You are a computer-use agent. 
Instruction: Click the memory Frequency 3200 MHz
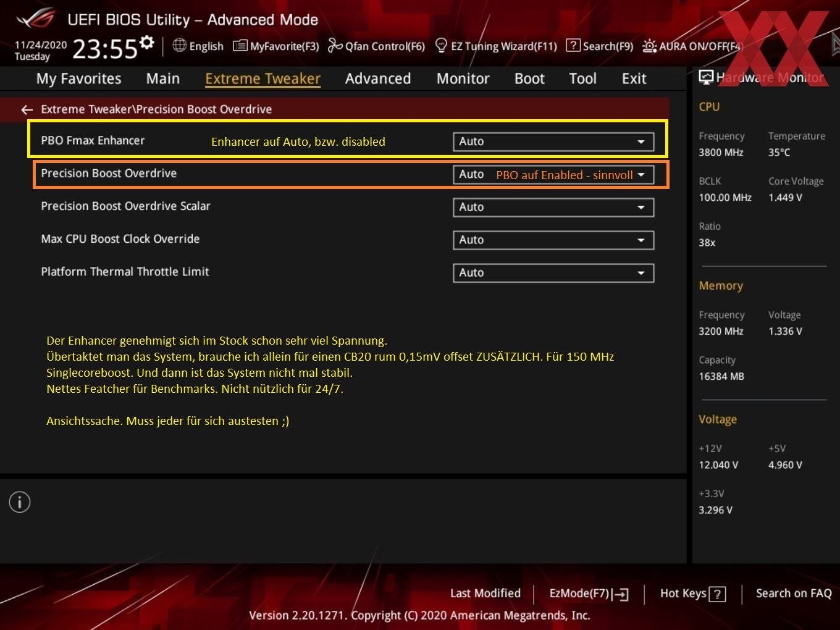point(721,331)
